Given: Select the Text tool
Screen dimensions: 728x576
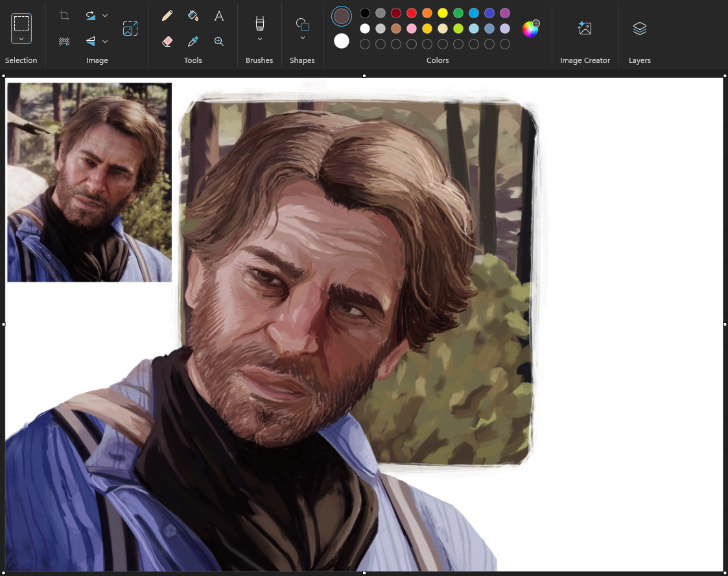Looking at the screenshot, I should [x=219, y=16].
